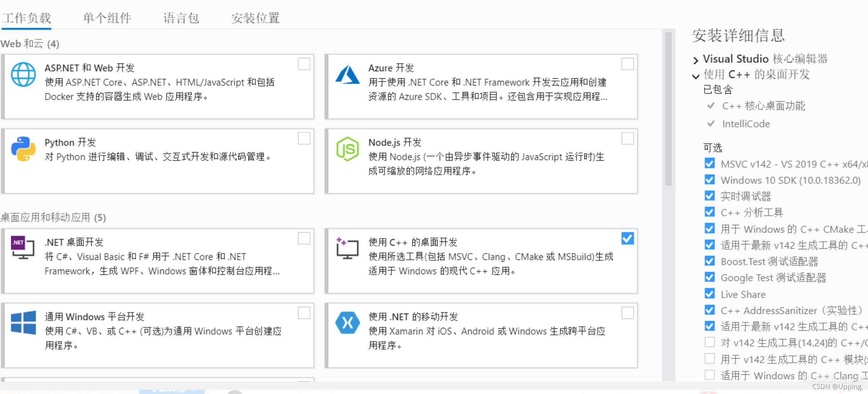This screenshot has width=868, height=394.
Task: Click the Universal Windows Platform logo icon
Action: (x=23, y=323)
